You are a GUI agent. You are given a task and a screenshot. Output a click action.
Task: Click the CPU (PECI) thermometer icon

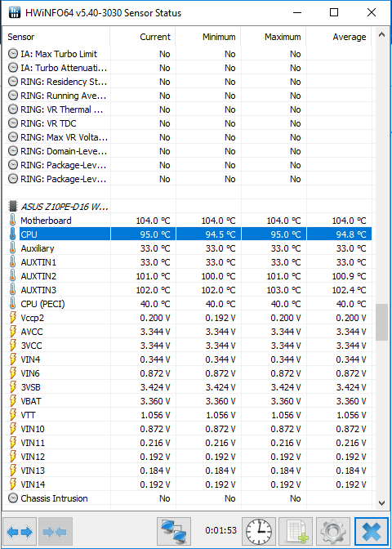(13, 304)
